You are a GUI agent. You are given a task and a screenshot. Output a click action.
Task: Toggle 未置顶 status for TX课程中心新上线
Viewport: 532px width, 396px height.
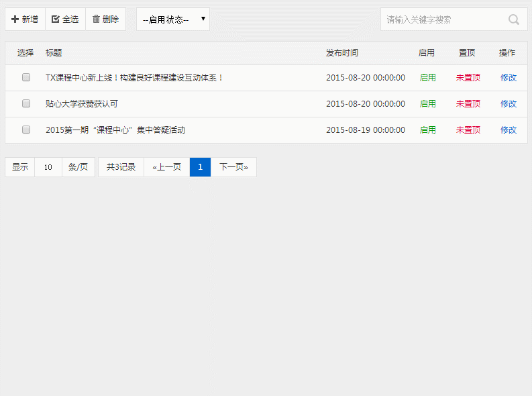[468, 78]
